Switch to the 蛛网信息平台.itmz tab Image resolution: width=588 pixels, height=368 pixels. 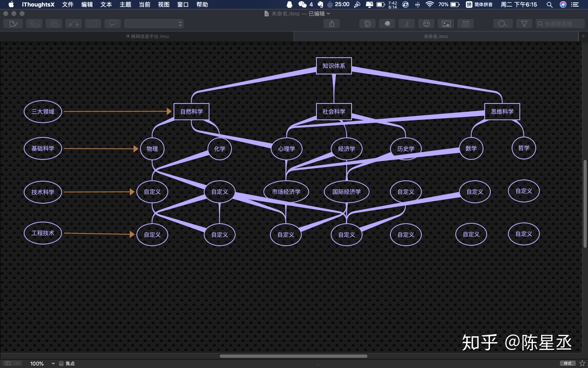[x=147, y=36]
